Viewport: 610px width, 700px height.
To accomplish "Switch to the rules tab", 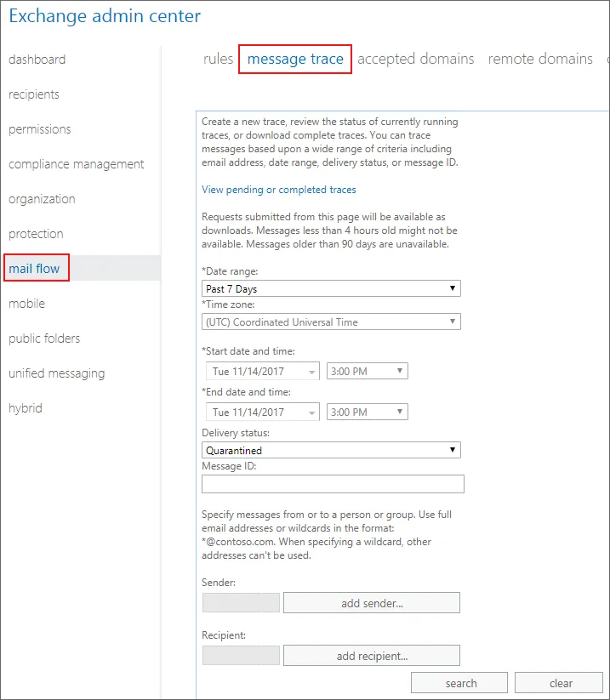I will point(218,59).
